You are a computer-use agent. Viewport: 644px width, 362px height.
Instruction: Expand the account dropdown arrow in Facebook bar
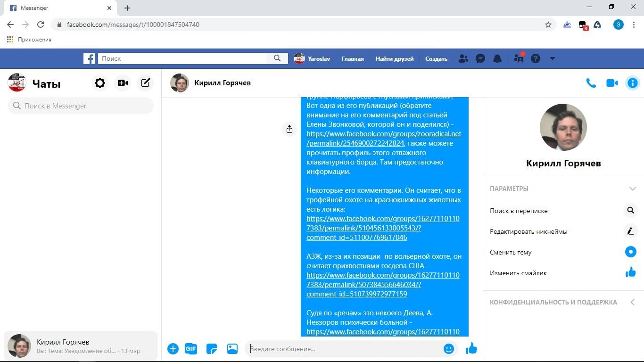(552, 58)
